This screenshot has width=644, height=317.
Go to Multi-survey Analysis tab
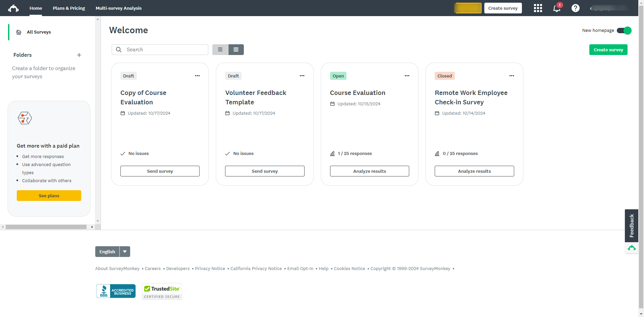point(119,8)
